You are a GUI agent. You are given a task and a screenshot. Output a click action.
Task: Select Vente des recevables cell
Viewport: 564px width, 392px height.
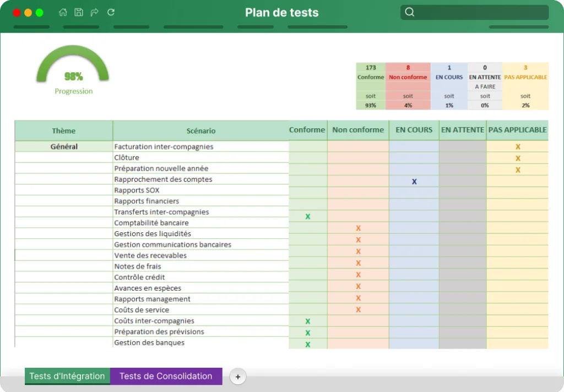point(200,255)
